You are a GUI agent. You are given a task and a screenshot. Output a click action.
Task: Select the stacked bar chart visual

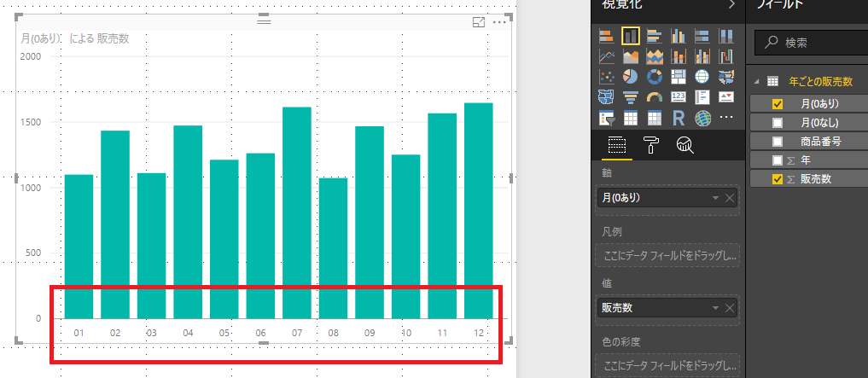607,37
